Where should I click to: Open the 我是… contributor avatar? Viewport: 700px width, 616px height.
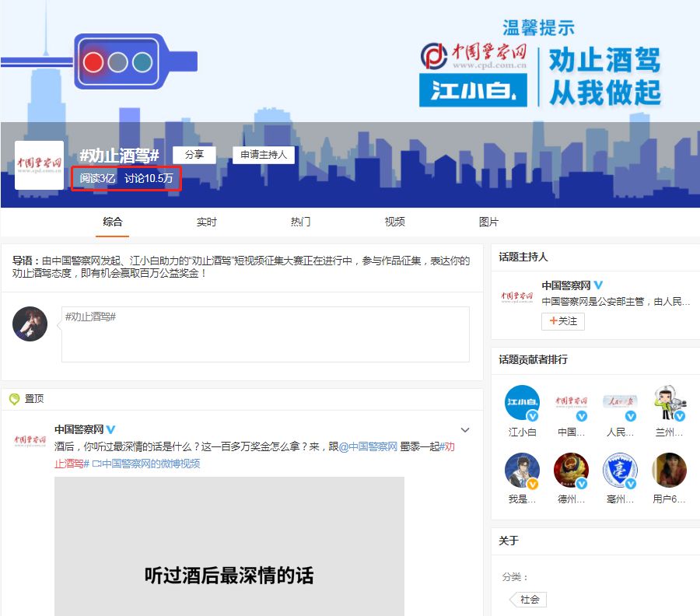(522, 470)
